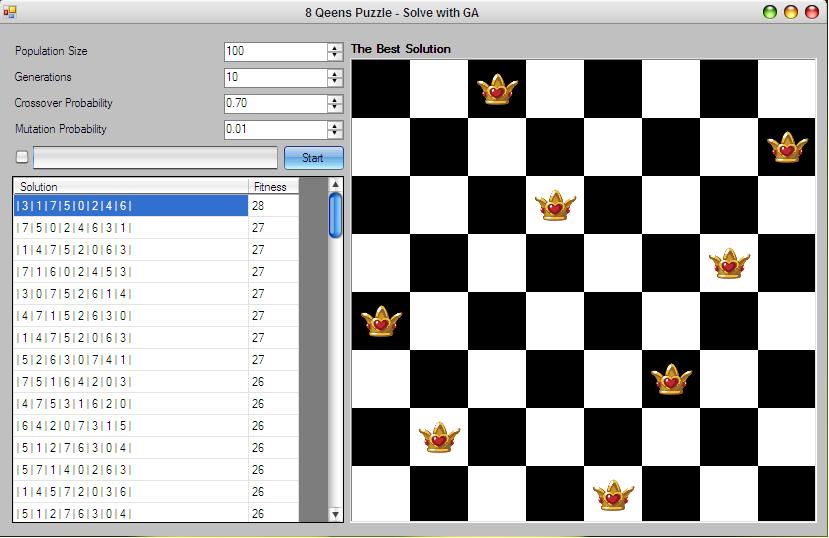Click the solution list's scroll down arrow
829x538 pixels.
point(336,514)
